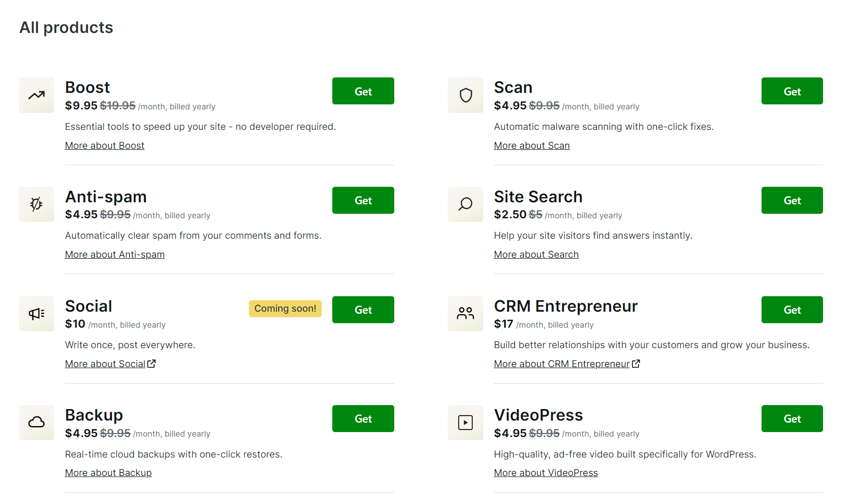Click the VideoPress product title
The width and height of the screenshot is (844, 504).
pos(538,415)
